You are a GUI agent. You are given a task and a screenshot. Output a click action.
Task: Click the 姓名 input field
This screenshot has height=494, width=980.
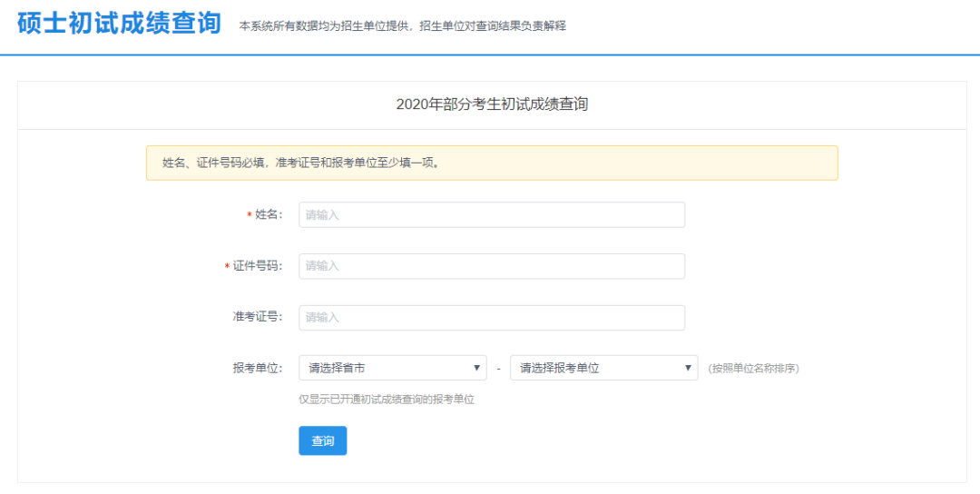tap(491, 215)
